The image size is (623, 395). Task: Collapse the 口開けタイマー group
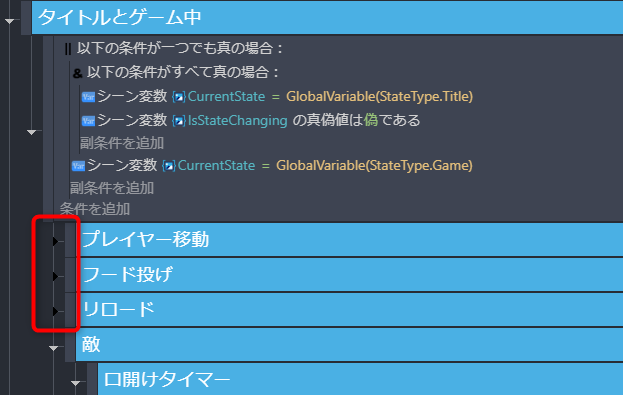(x=75, y=383)
